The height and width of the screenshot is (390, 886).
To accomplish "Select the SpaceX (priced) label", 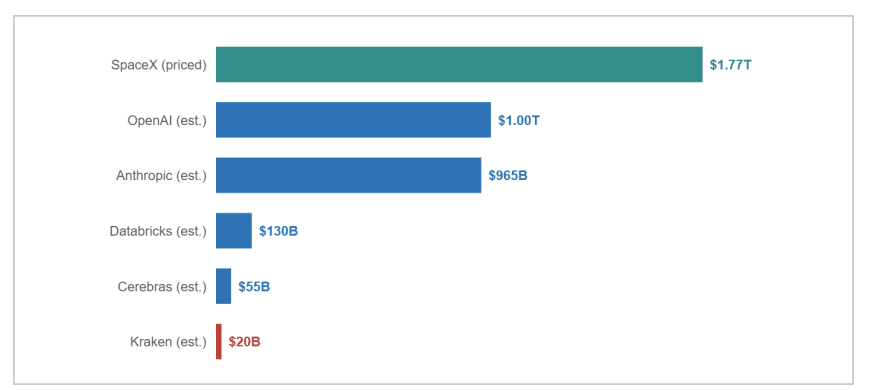I will [159, 65].
